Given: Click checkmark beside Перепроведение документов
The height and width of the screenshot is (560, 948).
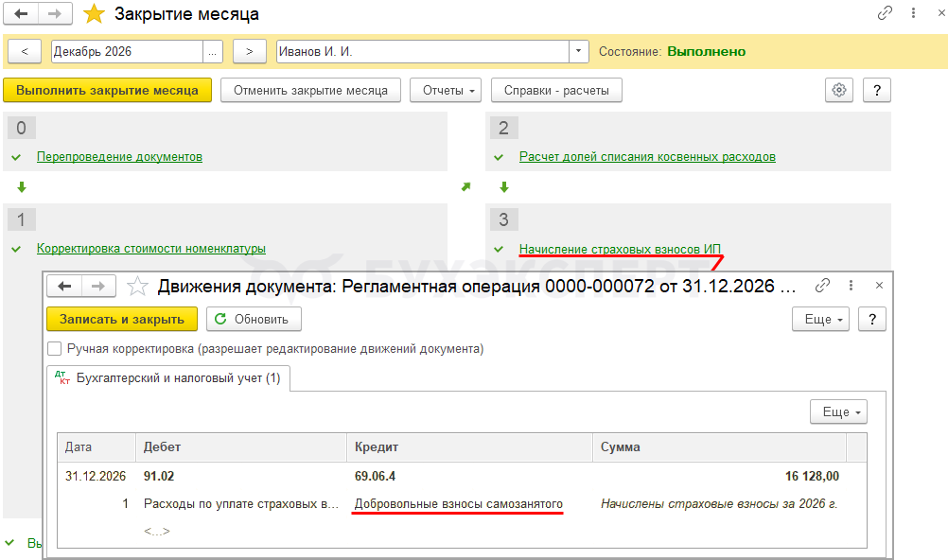Looking at the screenshot, I should [x=16, y=157].
